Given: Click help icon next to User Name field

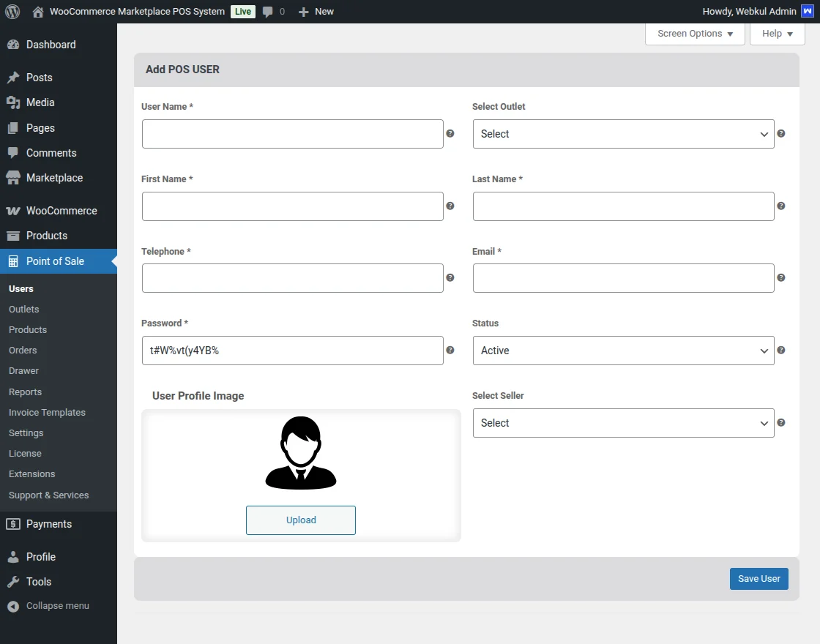Looking at the screenshot, I should tap(450, 134).
